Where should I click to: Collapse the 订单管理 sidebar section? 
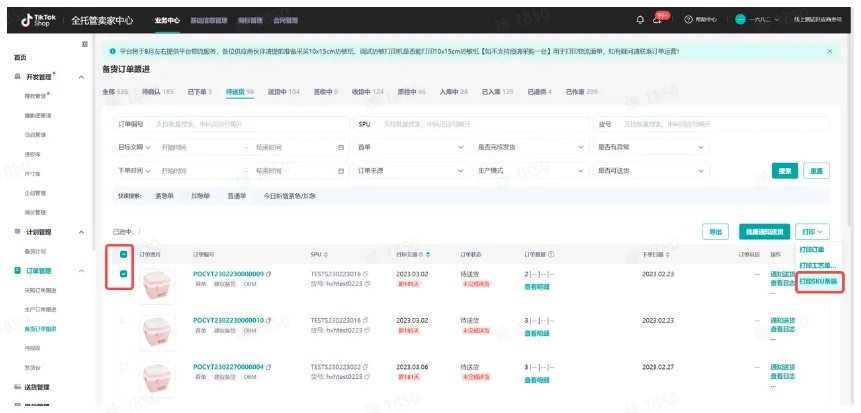[x=81, y=271]
